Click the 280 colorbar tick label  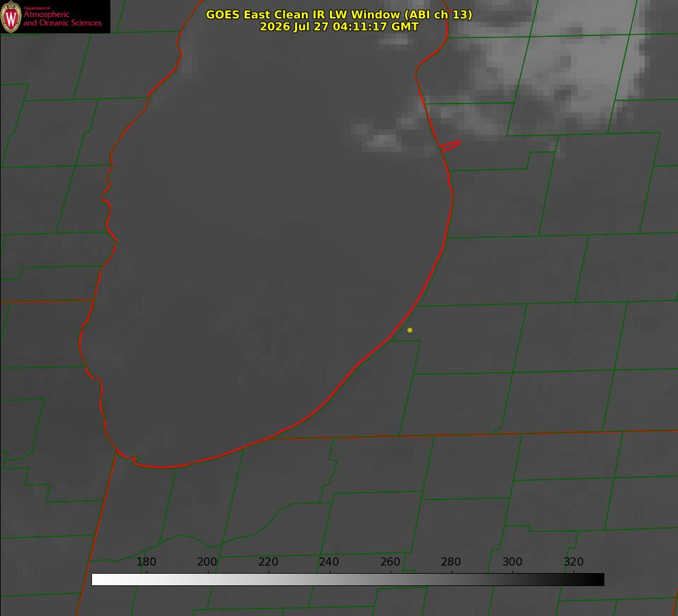point(451,561)
